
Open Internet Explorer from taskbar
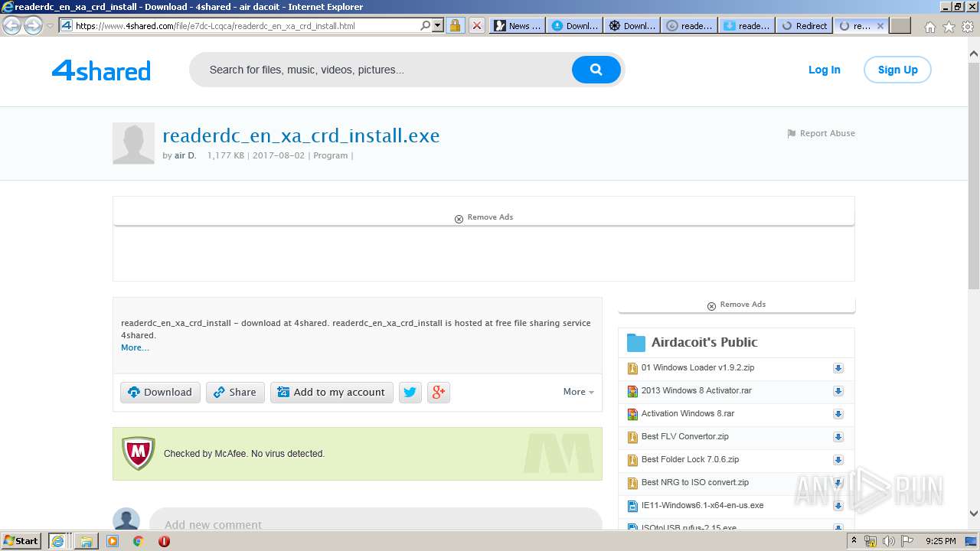pos(57,541)
